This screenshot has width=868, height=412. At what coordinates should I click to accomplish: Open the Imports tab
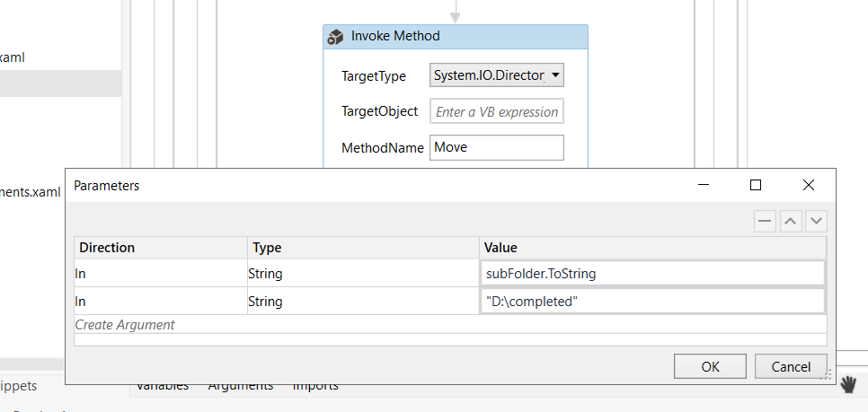(x=315, y=386)
